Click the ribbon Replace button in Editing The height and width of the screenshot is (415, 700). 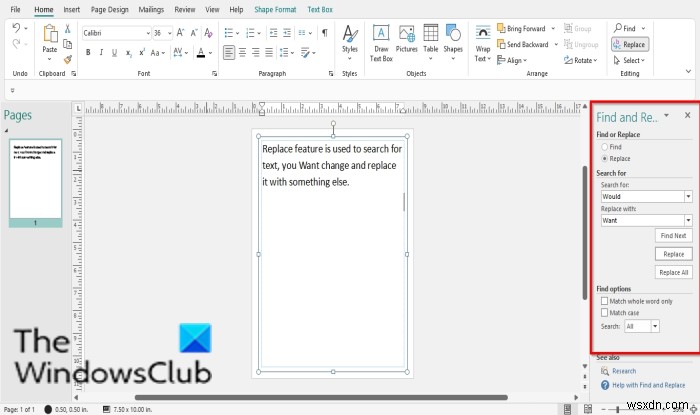(x=630, y=44)
